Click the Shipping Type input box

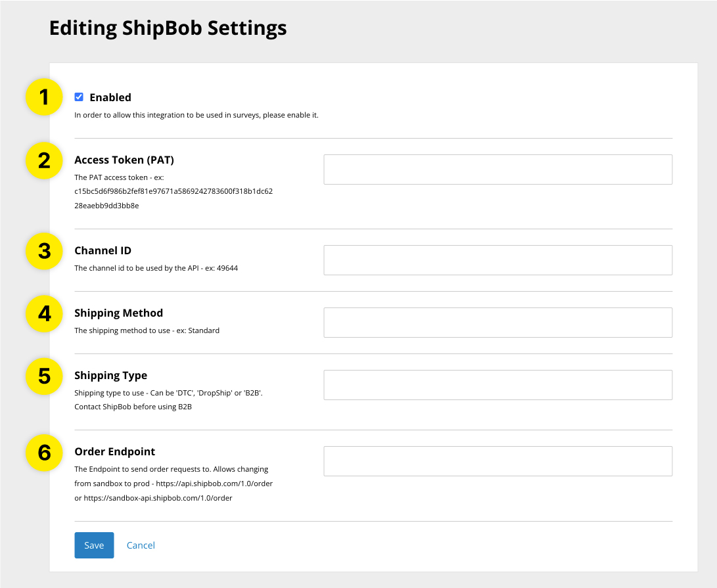[497, 385]
